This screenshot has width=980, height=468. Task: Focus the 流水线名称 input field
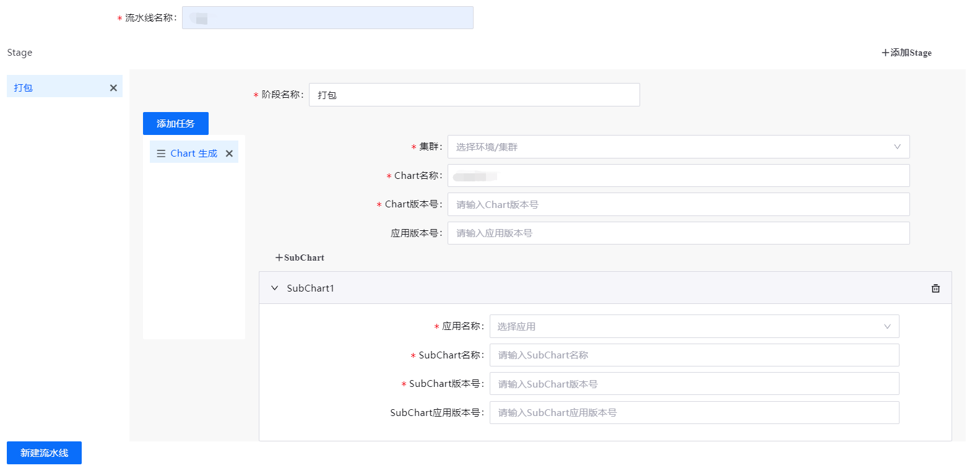pyautogui.click(x=327, y=18)
